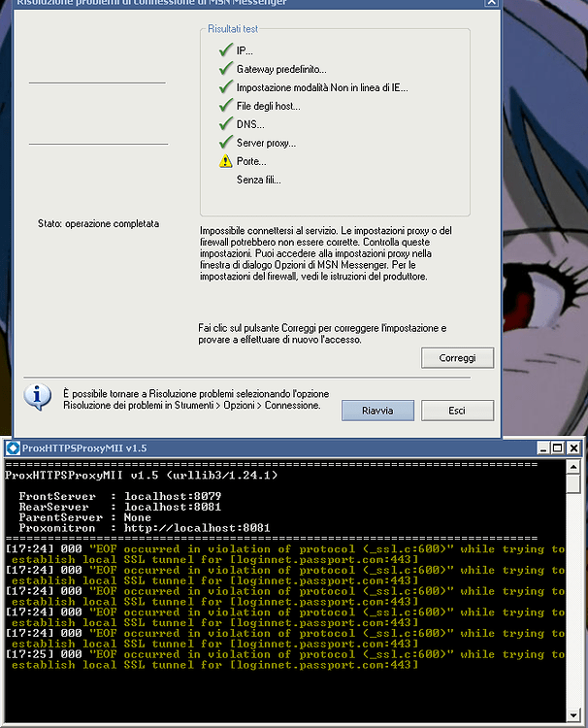Viewport: 588px width, 728px height.
Task: Click checkmark for Impostazione modalità Non in linea
Action: coord(225,86)
